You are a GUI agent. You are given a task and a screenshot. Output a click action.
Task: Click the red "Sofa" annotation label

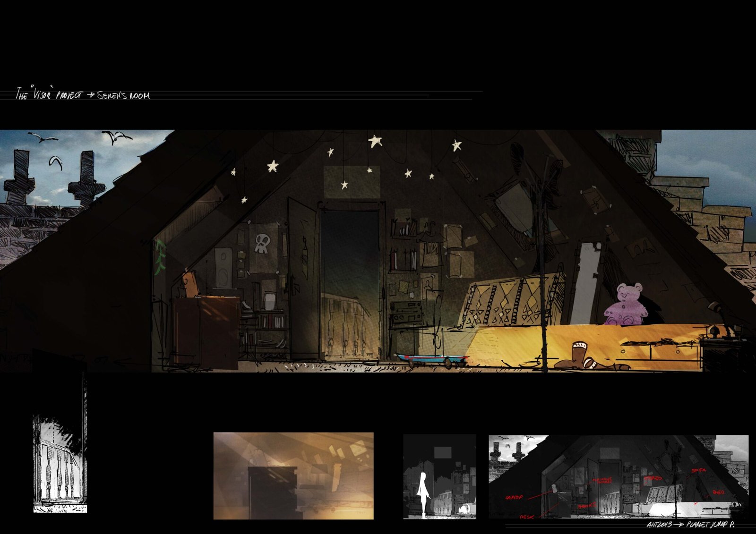tap(698, 471)
